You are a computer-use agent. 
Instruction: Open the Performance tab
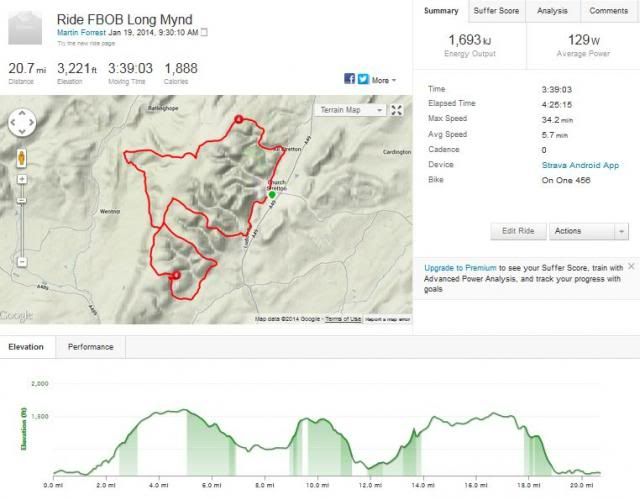coord(91,347)
